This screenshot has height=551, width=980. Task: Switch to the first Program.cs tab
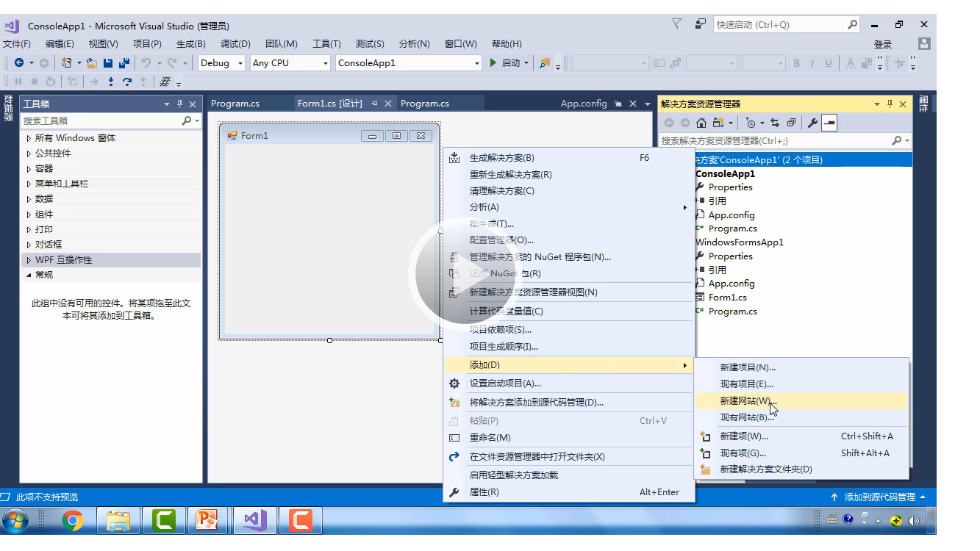click(x=235, y=104)
